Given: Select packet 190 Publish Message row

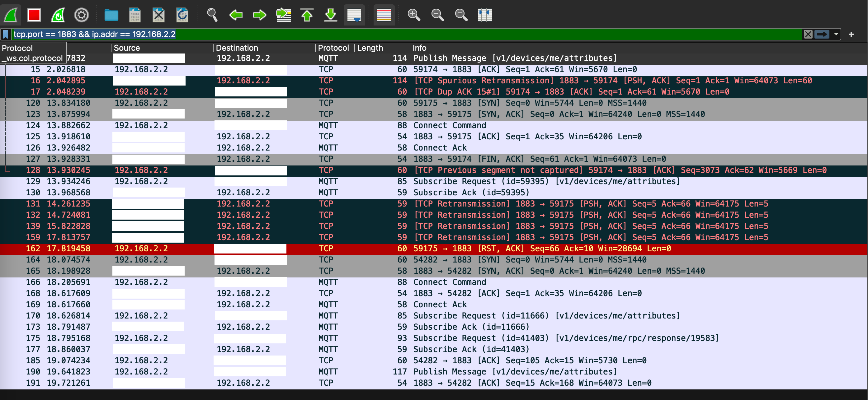Looking at the screenshot, I should (434, 372).
